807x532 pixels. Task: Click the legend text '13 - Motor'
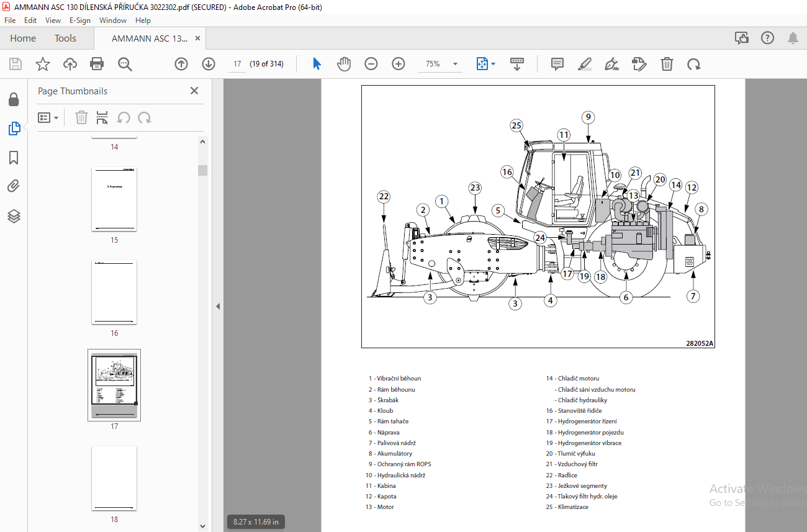click(x=379, y=507)
